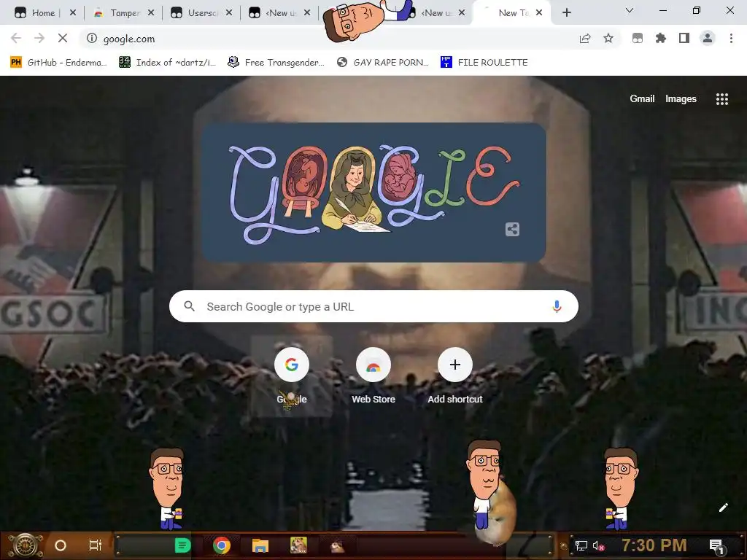Open the Web Store shortcut

[373, 376]
